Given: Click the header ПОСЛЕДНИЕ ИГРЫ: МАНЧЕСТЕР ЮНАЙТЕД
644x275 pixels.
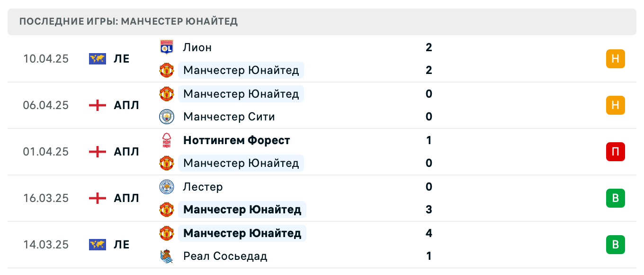Looking at the screenshot, I should [128, 21].
